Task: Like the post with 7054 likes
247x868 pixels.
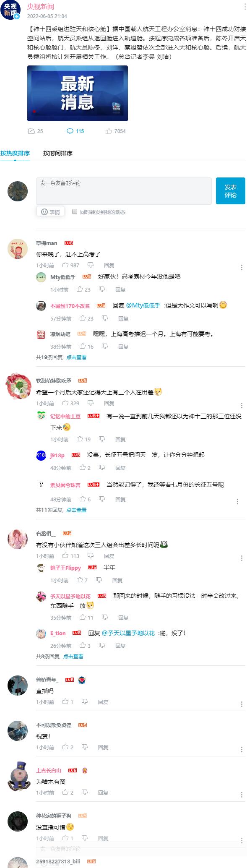Action: pos(109,131)
